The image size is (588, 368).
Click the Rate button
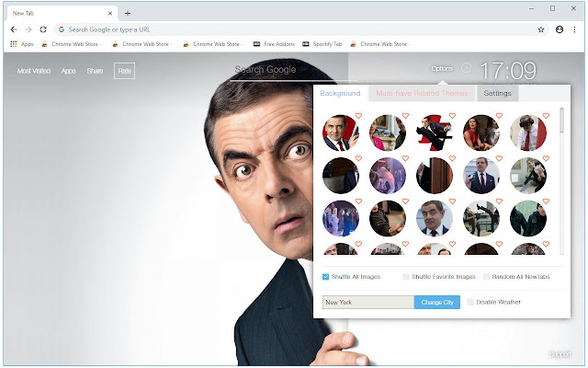(125, 71)
